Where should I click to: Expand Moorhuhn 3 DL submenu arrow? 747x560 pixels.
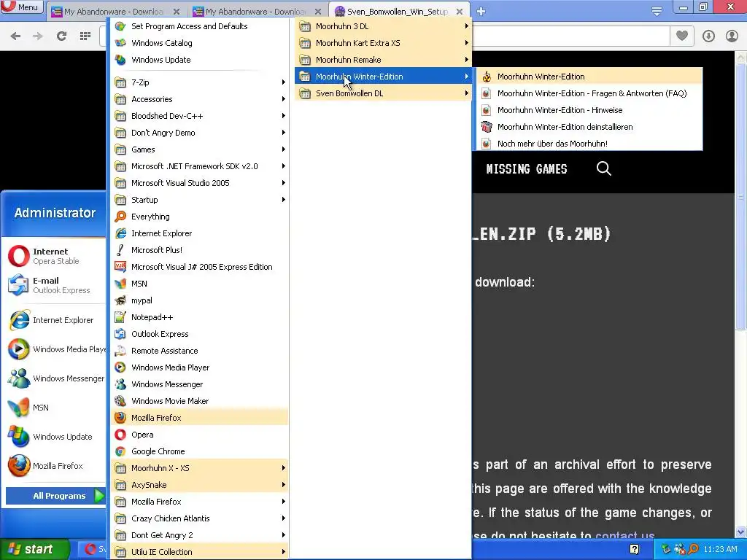coord(466,26)
